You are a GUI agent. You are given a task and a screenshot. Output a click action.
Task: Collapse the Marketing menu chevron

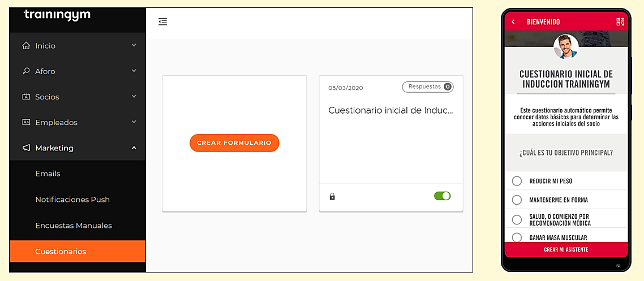point(134,148)
